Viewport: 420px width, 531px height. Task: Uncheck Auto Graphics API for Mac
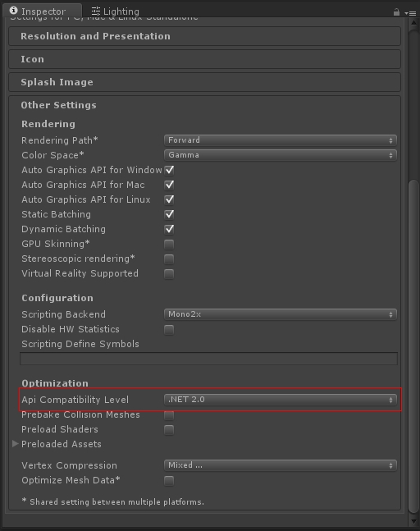pos(169,185)
